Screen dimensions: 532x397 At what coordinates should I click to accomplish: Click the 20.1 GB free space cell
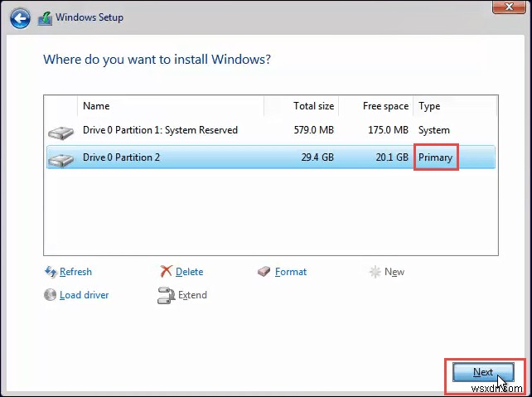392,157
